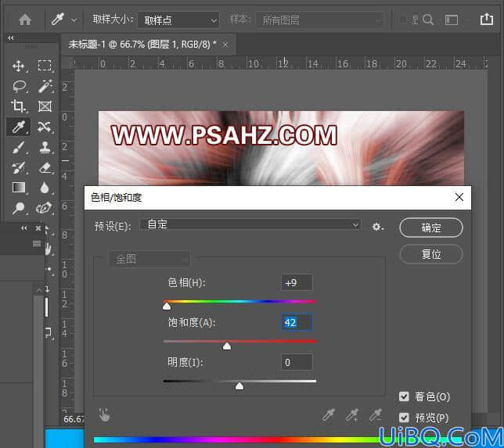Click the 复位 reset button

click(431, 254)
